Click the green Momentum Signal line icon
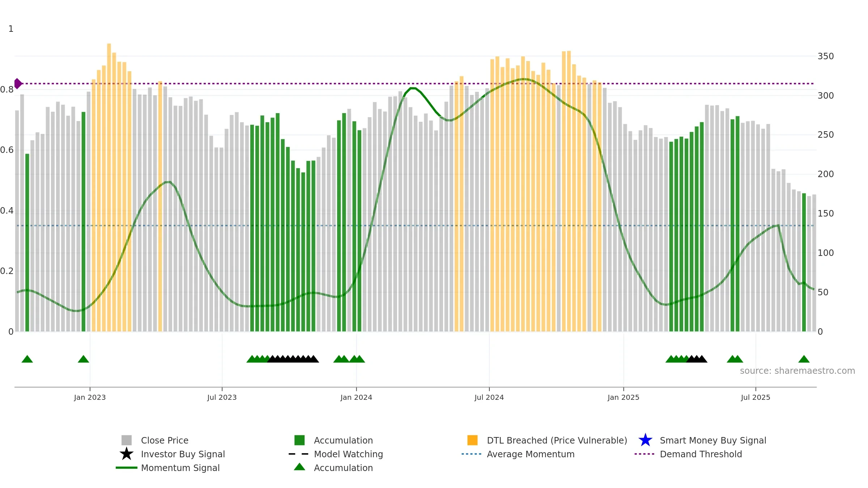Image resolution: width=868 pixels, height=488 pixels. tap(127, 468)
